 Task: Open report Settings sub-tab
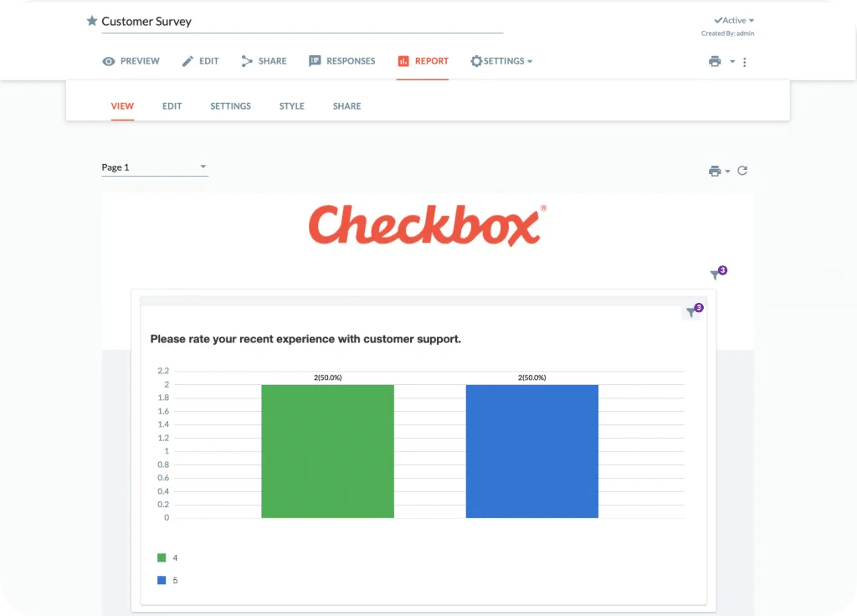point(230,106)
